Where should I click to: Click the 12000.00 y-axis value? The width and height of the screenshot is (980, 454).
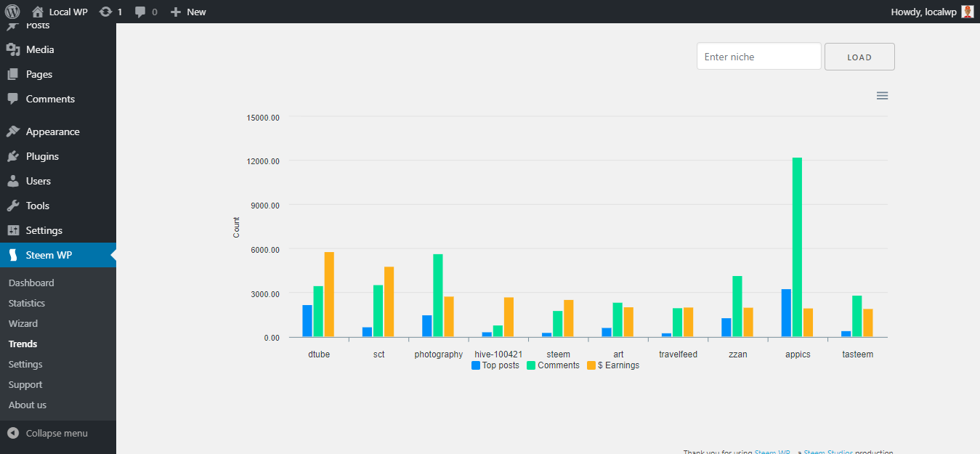[263, 161]
